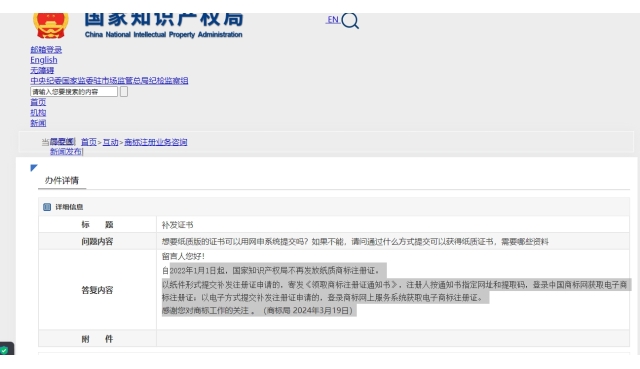Click the title value 补发证书
Image resolution: width=640 pixels, height=369 pixels.
pyautogui.click(x=178, y=225)
